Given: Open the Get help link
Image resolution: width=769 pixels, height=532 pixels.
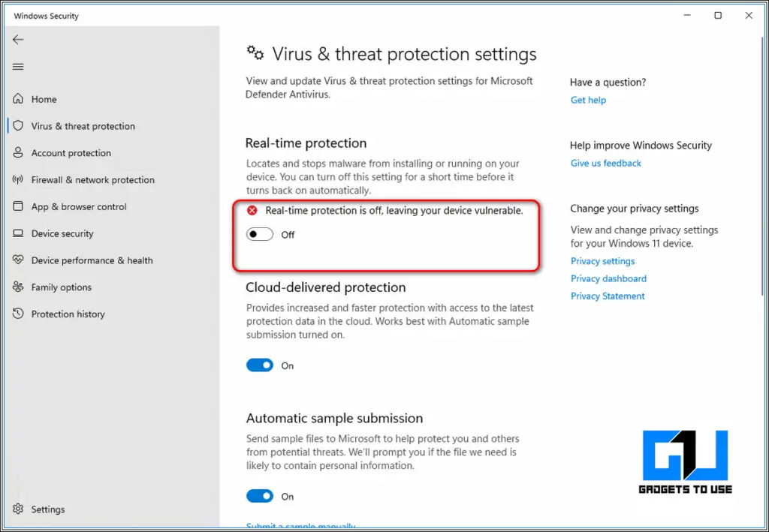Looking at the screenshot, I should point(588,100).
